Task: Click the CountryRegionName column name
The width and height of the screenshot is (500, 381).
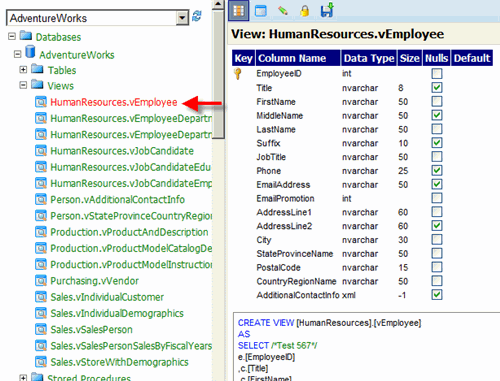Action: (x=296, y=281)
